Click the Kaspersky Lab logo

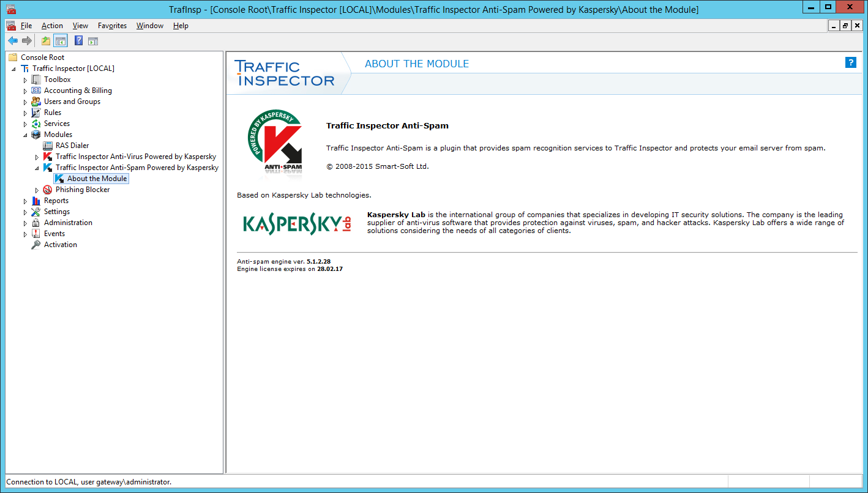point(297,224)
